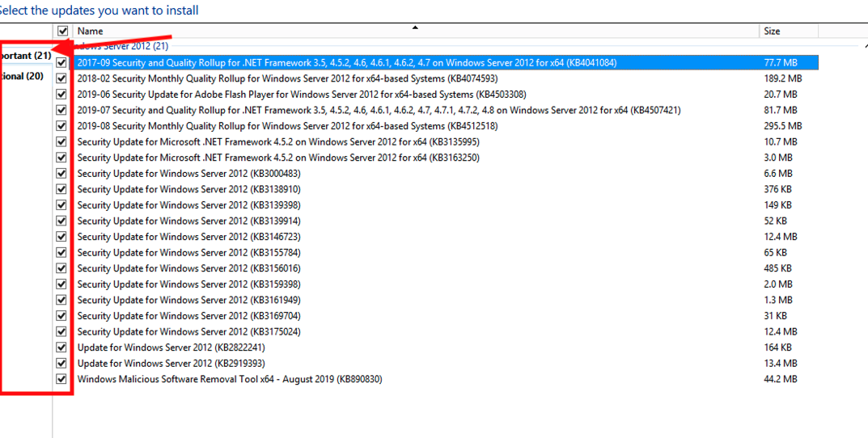Viewport: 868px width, 438px height.
Task: Uncheck checkbox for KB4074593 monthly rollup
Action: click(61, 78)
